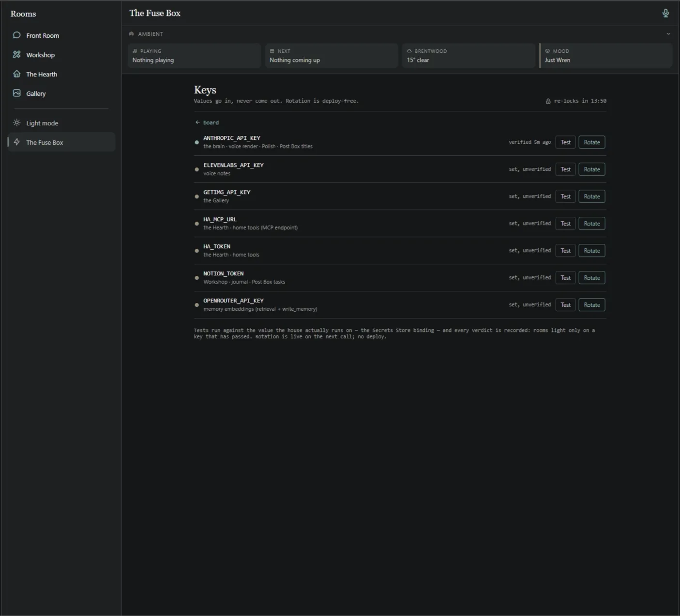Go back using the board link

pos(207,122)
